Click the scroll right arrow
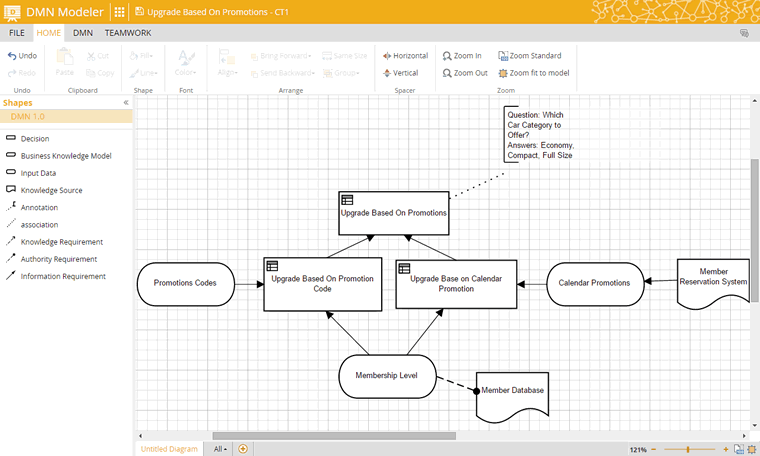760x456 pixels. coord(744,436)
